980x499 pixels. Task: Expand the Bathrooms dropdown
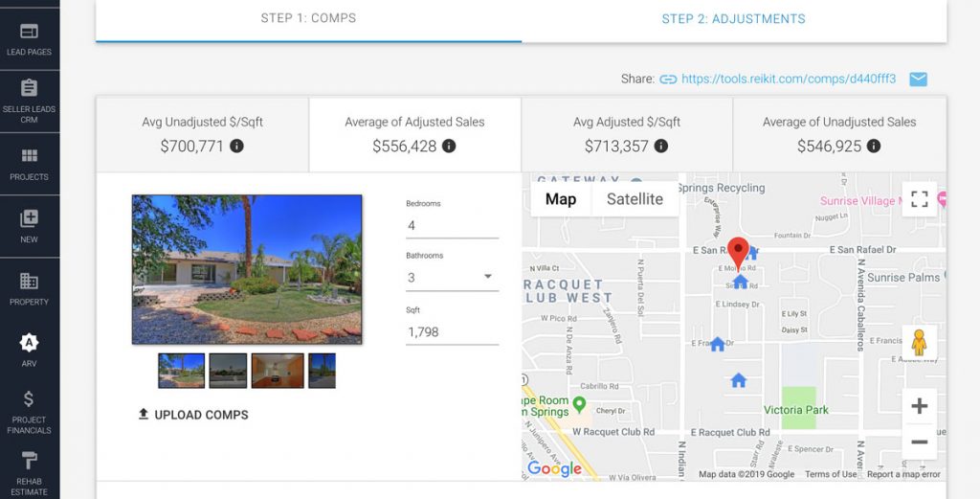[452, 278]
